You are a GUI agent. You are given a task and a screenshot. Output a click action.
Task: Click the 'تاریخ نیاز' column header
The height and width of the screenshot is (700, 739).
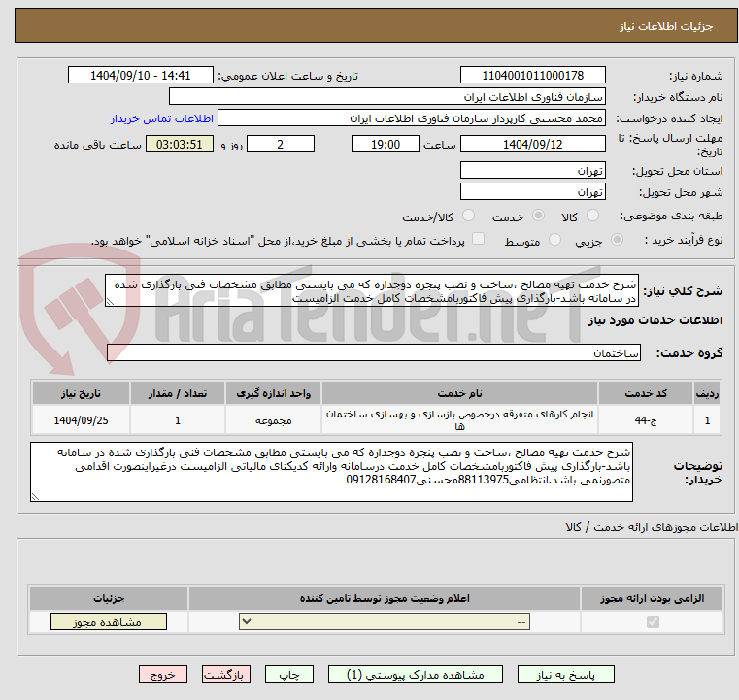(x=81, y=393)
